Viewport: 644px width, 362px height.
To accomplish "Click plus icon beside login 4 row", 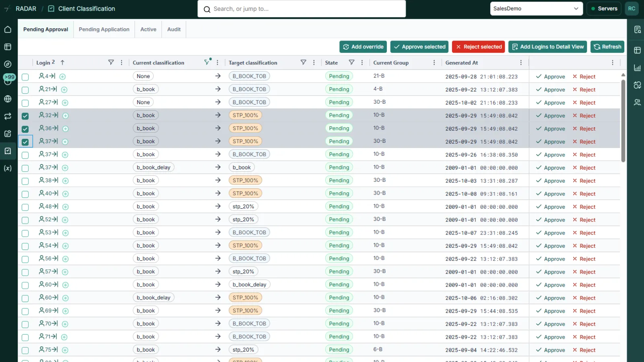I will [x=63, y=76].
